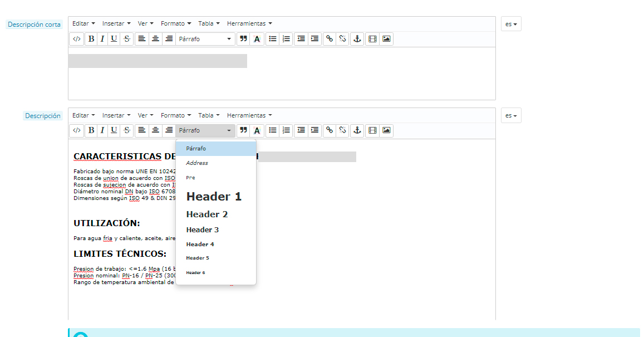Toggle underline in Descripción corta editor
The width and height of the screenshot is (644, 337).
click(114, 39)
